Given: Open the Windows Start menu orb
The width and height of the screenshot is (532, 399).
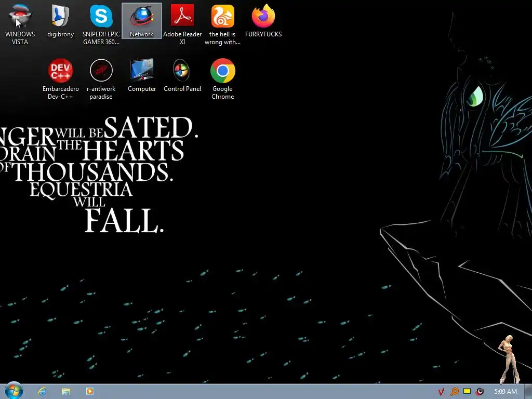Looking at the screenshot, I should point(14,391).
